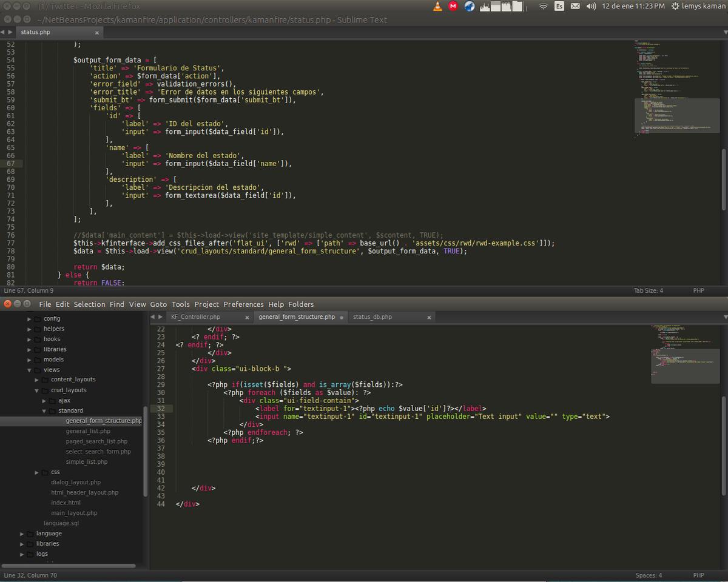Open the sound volume indicator
The image size is (728, 582).
pos(591,6)
